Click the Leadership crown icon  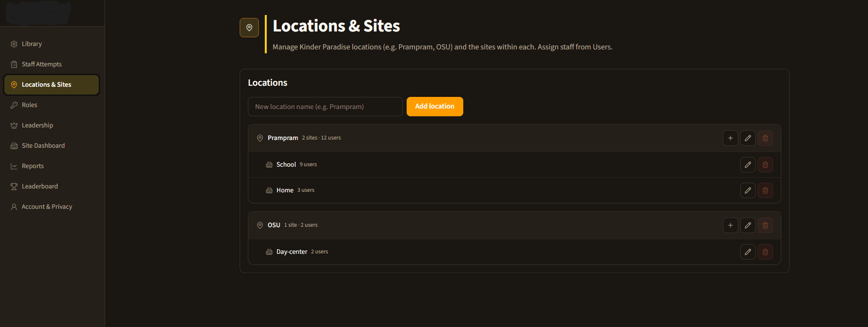point(14,125)
